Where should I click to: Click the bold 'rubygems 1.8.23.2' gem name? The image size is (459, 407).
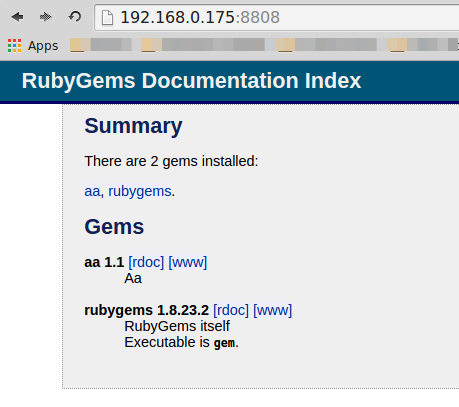[x=146, y=310]
